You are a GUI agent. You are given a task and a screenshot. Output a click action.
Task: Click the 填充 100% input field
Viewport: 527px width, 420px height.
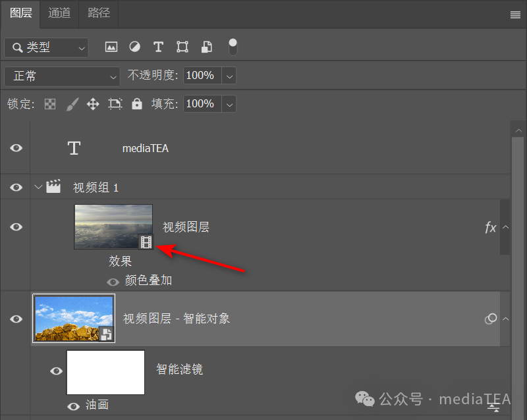pos(202,103)
